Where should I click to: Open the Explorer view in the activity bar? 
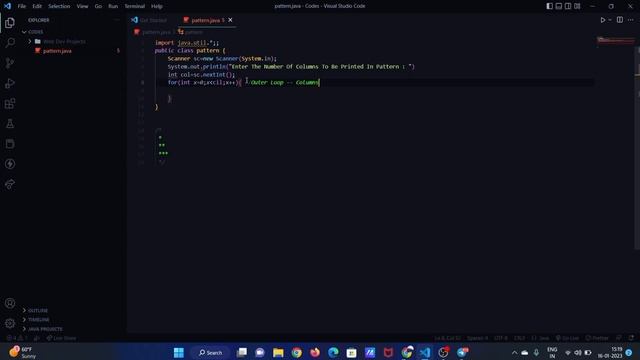coord(10,23)
